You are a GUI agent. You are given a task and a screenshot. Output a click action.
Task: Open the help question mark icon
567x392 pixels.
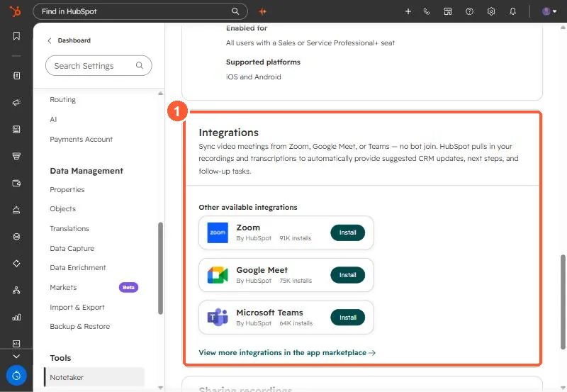(469, 11)
